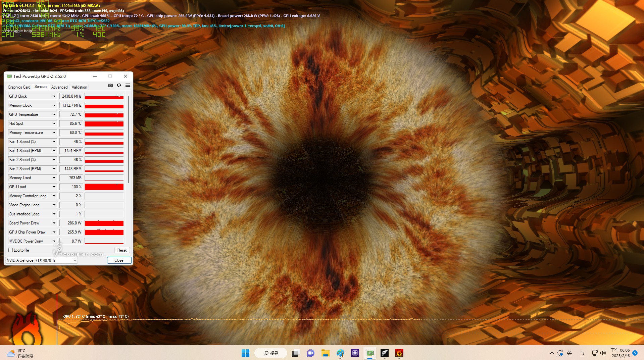Click the GPU Chip Power value 265.9 W

pos(71,232)
